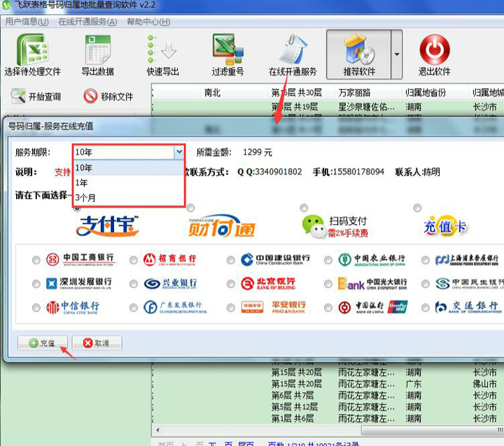Select the 中国农业银行 radio button

[x=328, y=260]
